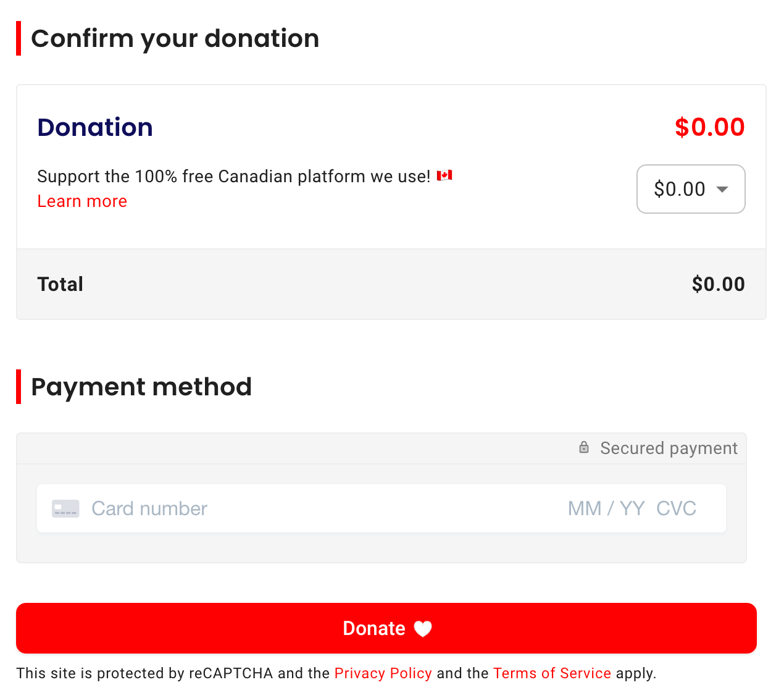Click the Canadian flag icon
Image resolution: width=784 pixels, height=698 pixels.
pos(444,175)
